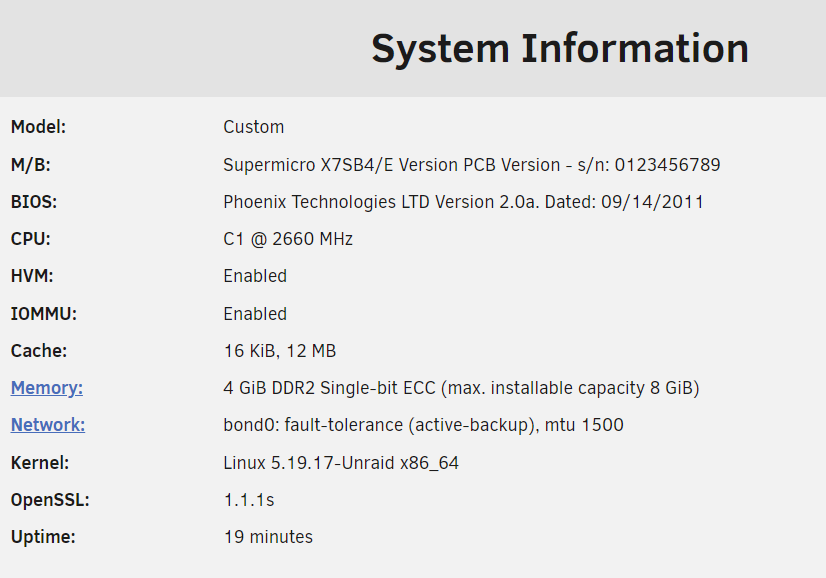Select the Cache value 16 KiB, 12 MB
The image size is (826, 578).
[280, 351]
